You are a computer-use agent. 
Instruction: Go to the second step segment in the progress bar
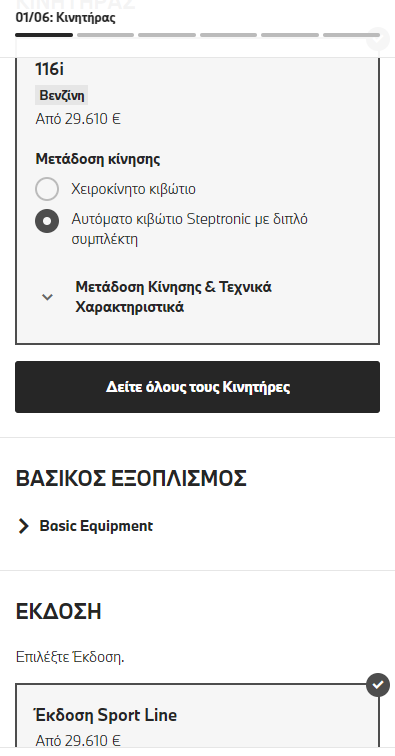tap(105, 35)
